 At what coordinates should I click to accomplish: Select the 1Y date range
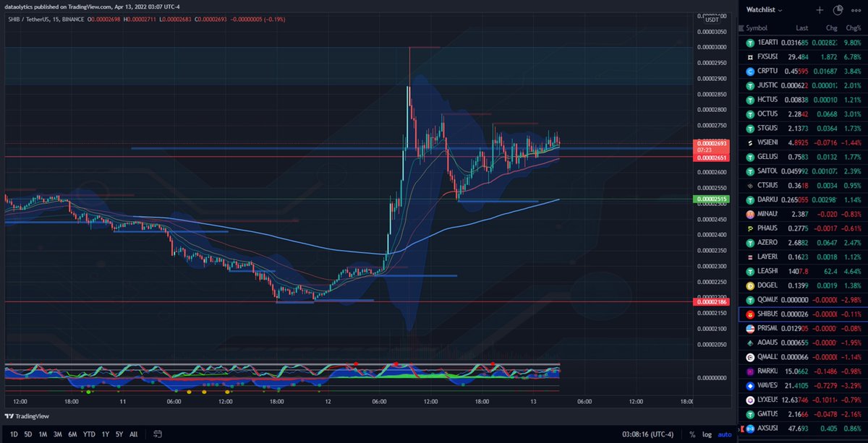pyautogui.click(x=106, y=434)
